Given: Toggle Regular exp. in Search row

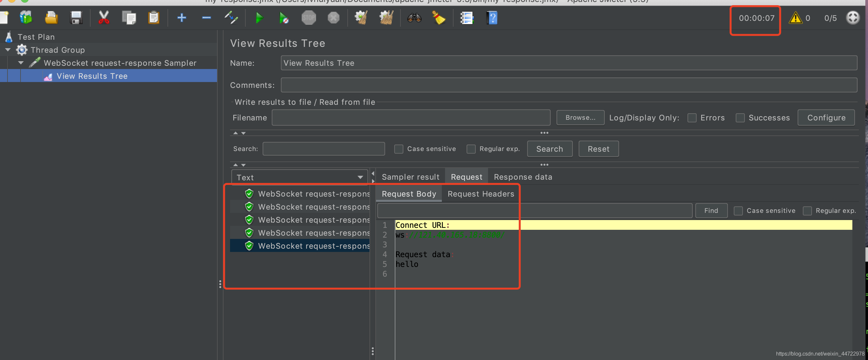Looking at the screenshot, I should [471, 149].
